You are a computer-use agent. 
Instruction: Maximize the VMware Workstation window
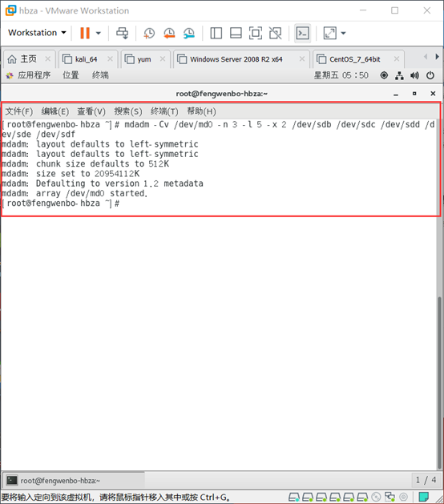[x=395, y=10]
